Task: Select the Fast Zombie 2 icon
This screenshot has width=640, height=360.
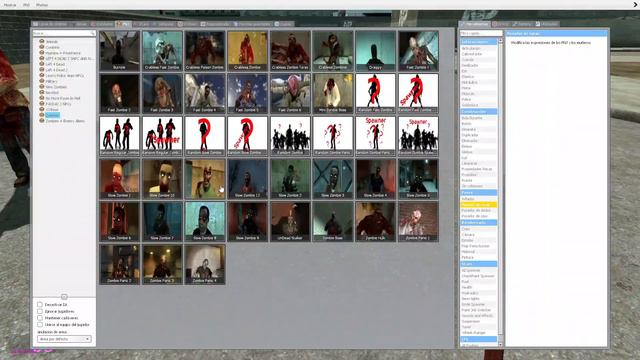Action: [120, 93]
